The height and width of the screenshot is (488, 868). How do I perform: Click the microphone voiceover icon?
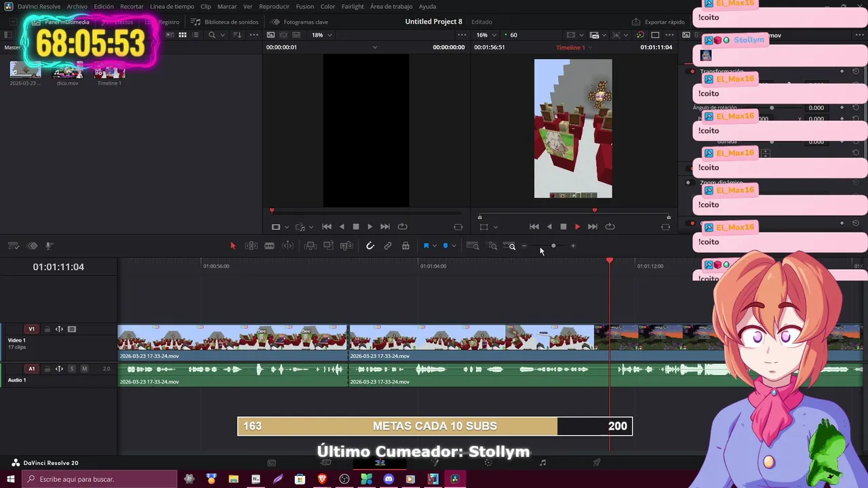click(x=49, y=246)
